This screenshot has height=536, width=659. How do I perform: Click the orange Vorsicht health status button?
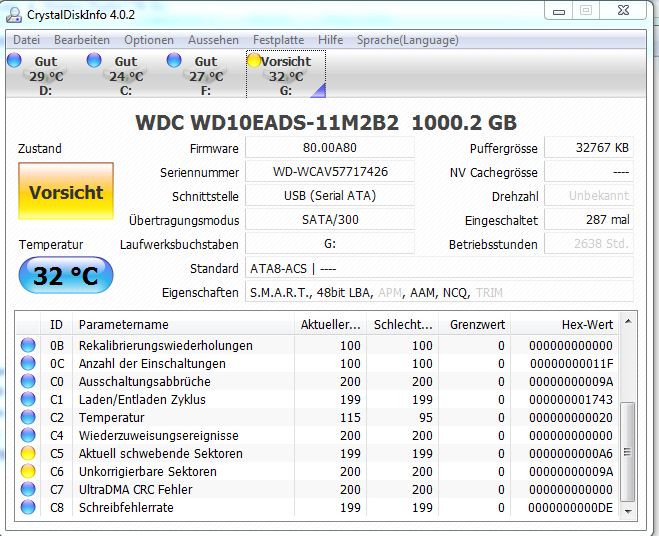tap(66, 191)
